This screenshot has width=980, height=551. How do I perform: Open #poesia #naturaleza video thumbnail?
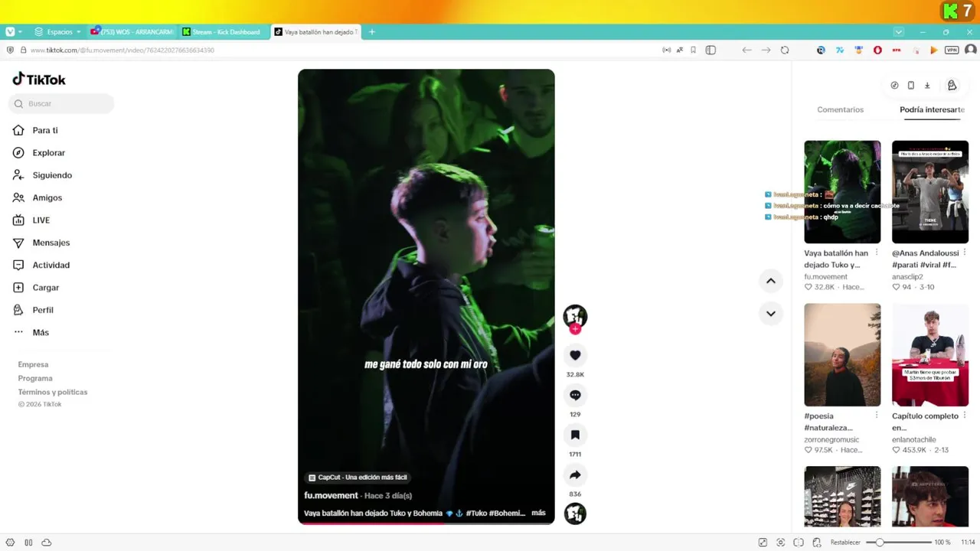coord(842,354)
